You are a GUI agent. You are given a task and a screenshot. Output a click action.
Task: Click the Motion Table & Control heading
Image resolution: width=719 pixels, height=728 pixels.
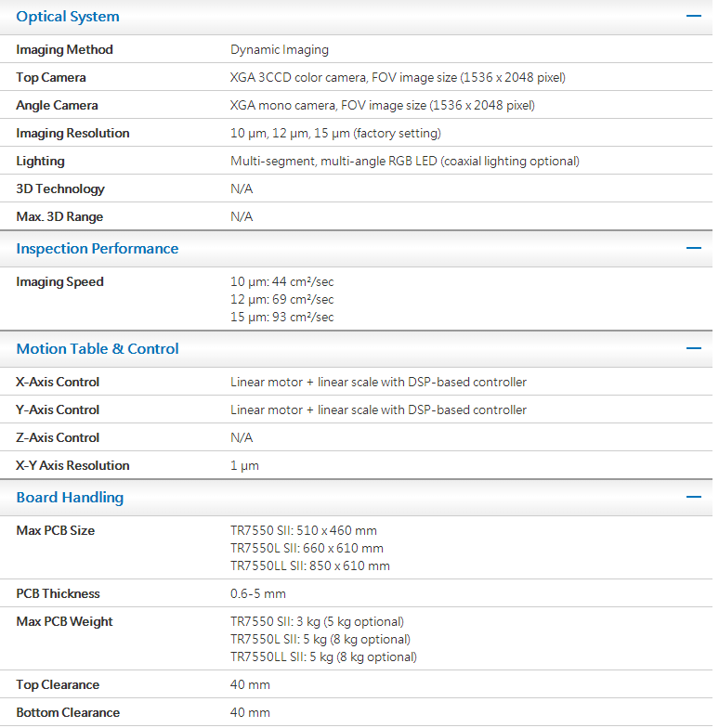pyautogui.click(x=98, y=349)
